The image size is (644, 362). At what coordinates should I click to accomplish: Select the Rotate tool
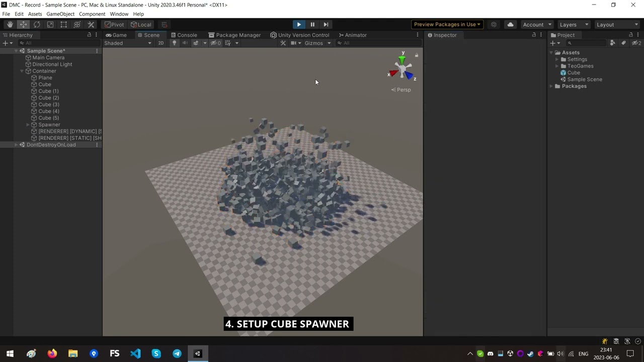click(x=37, y=25)
